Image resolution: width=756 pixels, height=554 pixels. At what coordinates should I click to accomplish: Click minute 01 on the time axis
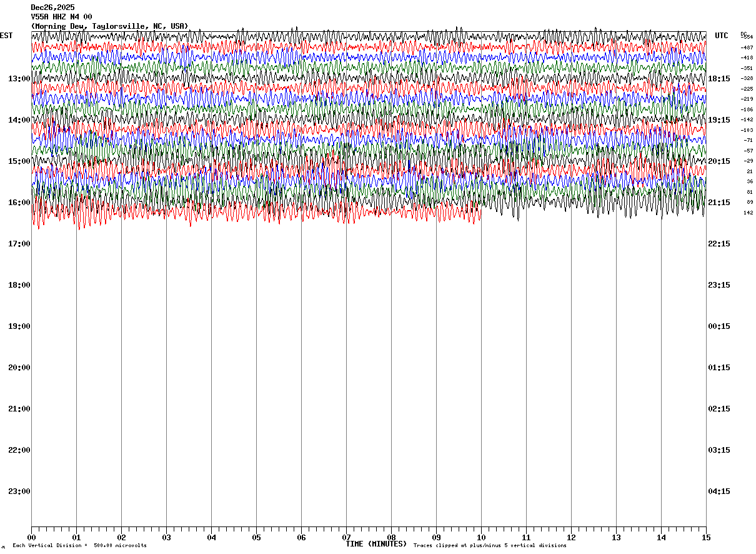(76, 537)
